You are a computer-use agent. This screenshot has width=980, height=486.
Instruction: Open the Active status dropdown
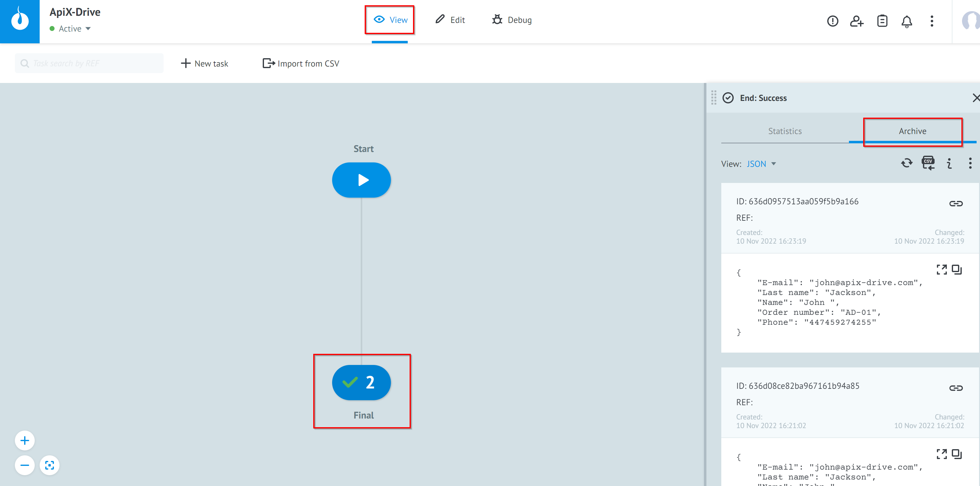click(x=70, y=29)
